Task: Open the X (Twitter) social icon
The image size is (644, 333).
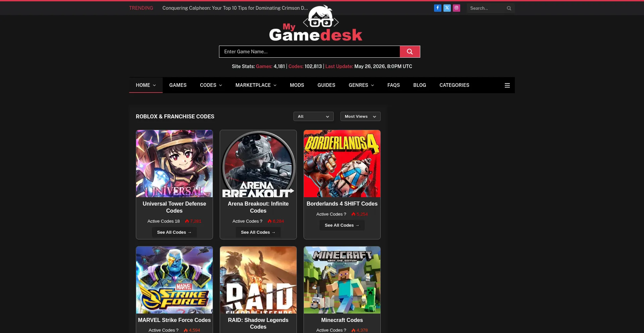Action: [447, 8]
